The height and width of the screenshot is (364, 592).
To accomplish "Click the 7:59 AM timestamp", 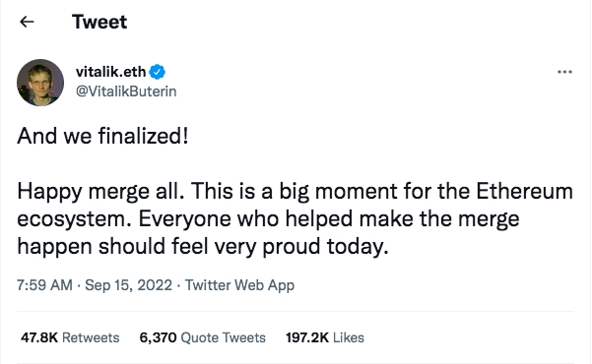I will (x=44, y=285).
